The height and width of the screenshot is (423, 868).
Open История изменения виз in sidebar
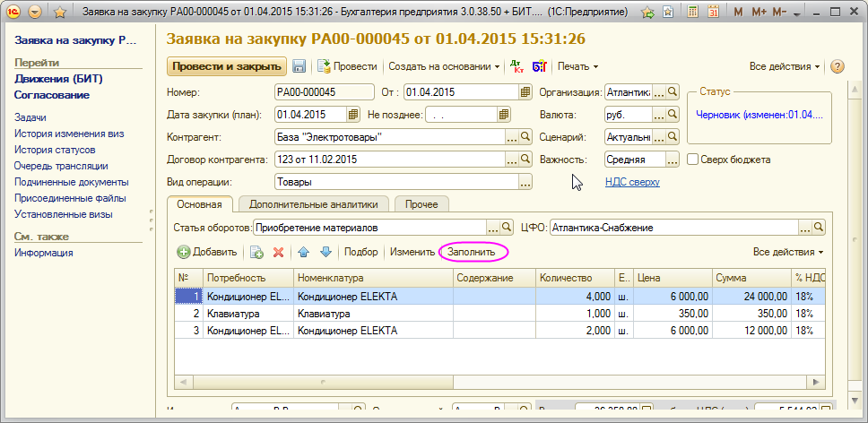(69, 134)
